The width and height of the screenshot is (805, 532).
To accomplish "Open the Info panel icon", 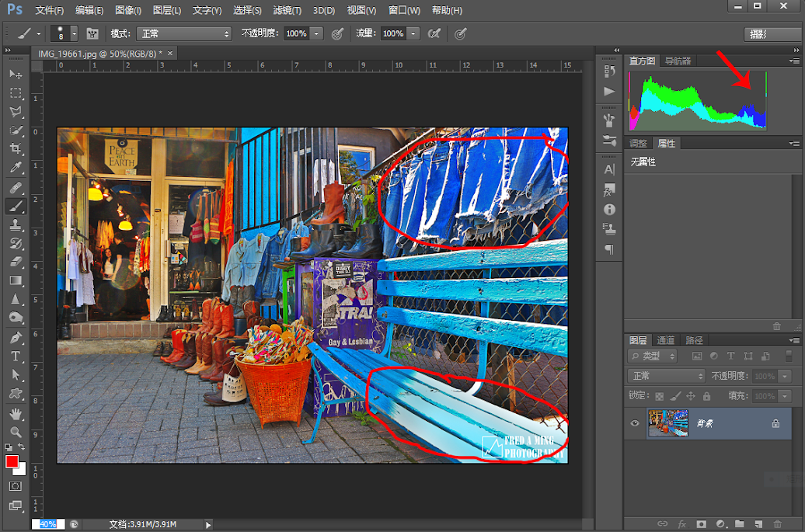I will [609, 210].
